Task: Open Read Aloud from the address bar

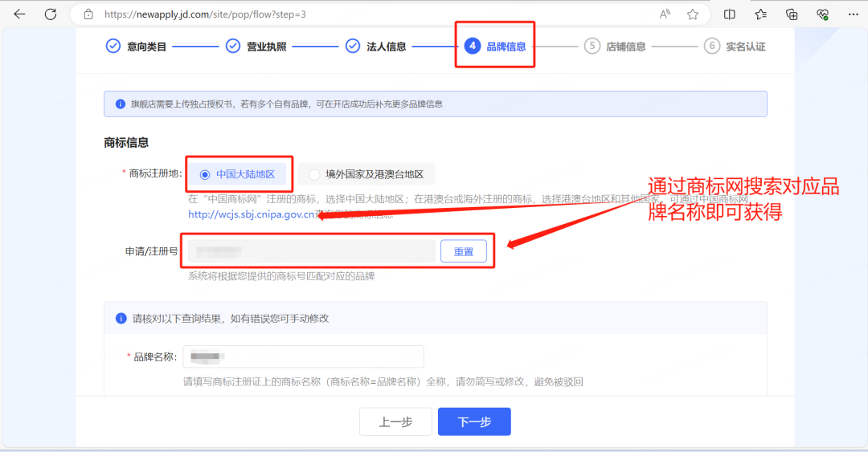Action: pos(665,14)
